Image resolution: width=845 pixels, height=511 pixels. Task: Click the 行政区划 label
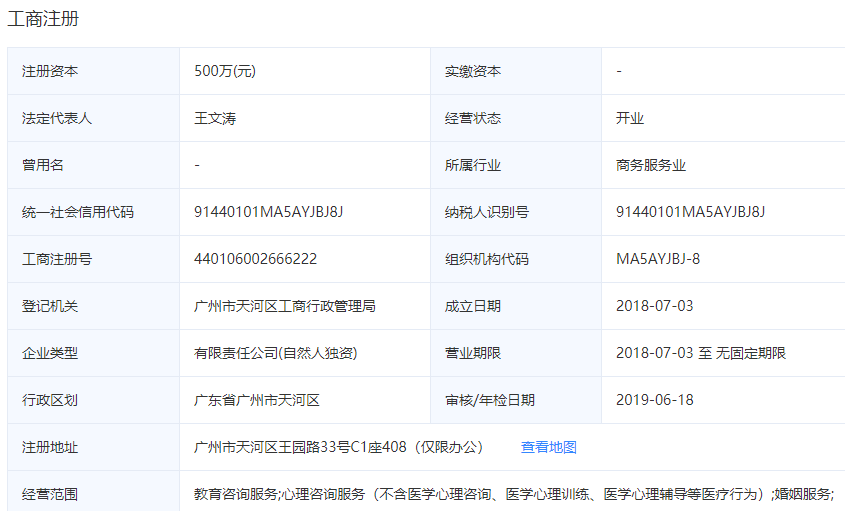pos(50,399)
